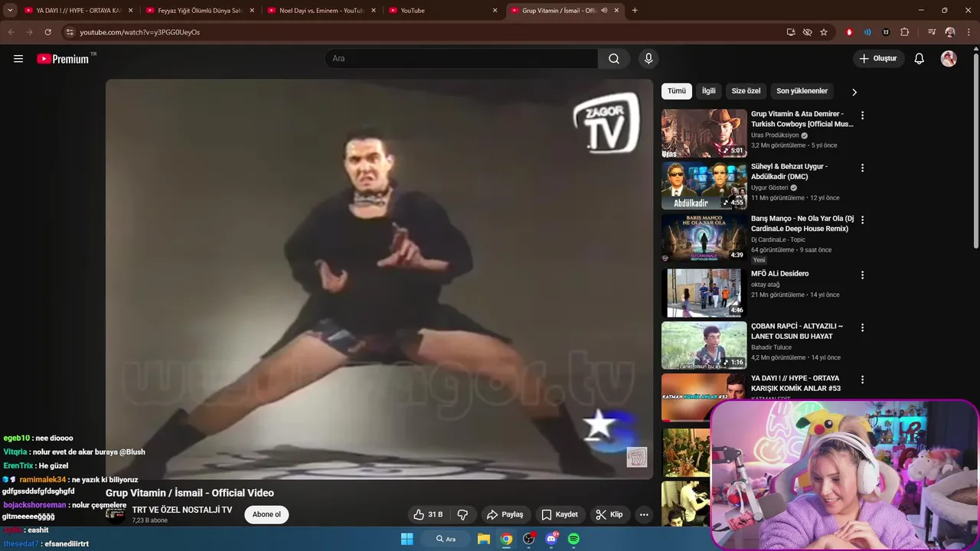Show more filter chips with right chevron
The height and width of the screenshot is (551, 980).
pyautogui.click(x=854, y=92)
